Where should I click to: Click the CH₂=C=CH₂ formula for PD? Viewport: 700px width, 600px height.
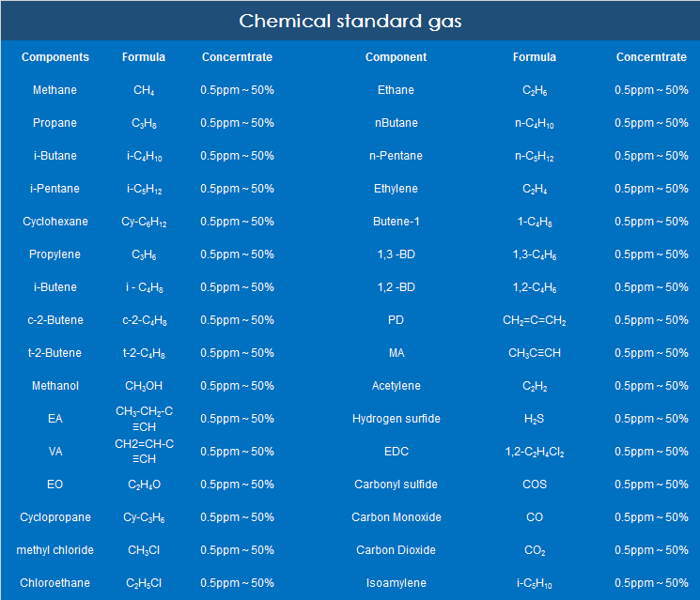pyautogui.click(x=534, y=321)
